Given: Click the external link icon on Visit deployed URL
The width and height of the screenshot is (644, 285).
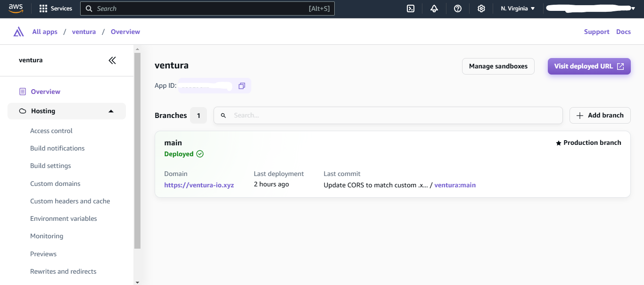Looking at the screenshot, I should point(620,67).
